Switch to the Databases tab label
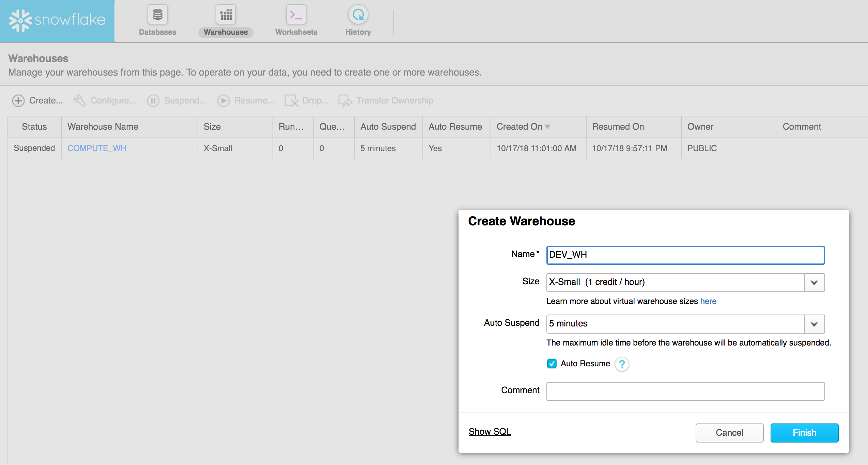Image resolution: width=868 pixels, height=465 pixels. 157,32
